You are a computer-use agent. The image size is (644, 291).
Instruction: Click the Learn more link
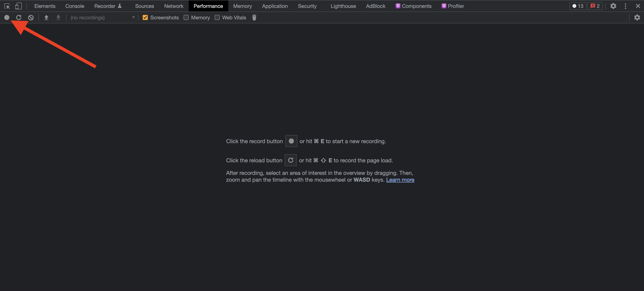coord(400,180)
